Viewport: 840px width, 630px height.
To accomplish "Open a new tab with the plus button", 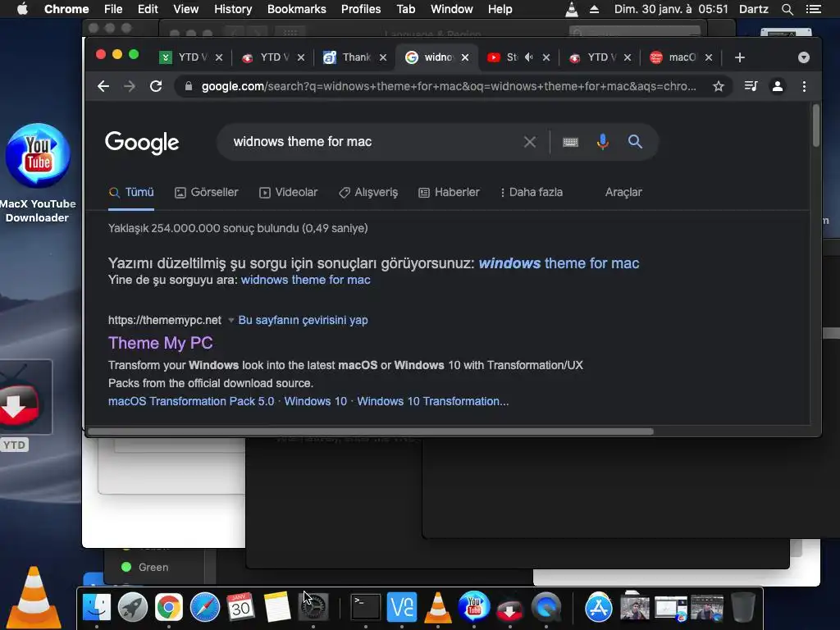I will [x=740, y=57].
